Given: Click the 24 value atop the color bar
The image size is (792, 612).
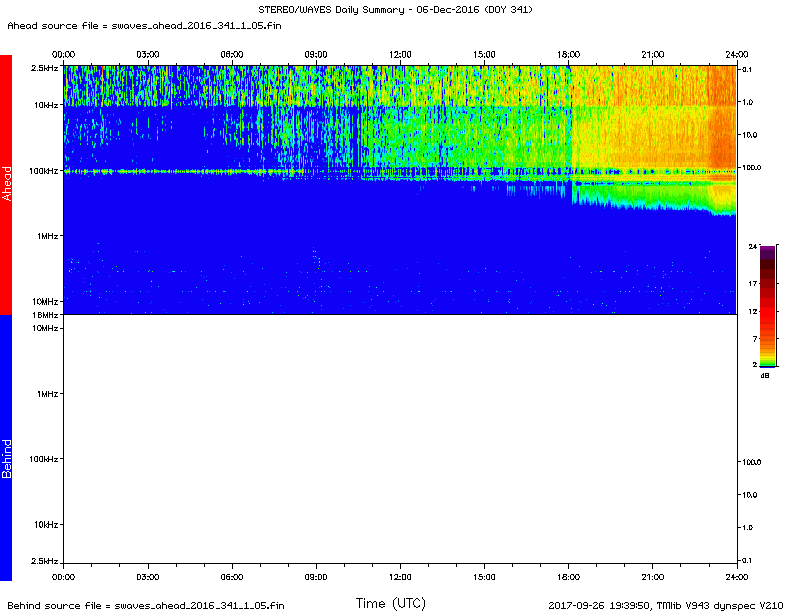Looking at the screenshot, I should (x=752, y=245).
